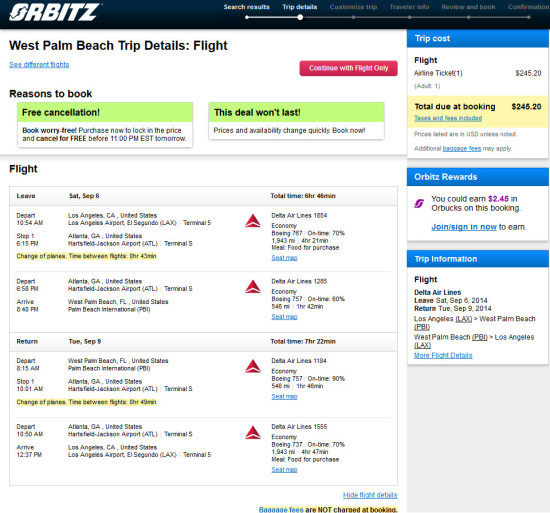550x513 pixels.
Task: Click Join/sign in now link
Action: (x=464, y=227)
